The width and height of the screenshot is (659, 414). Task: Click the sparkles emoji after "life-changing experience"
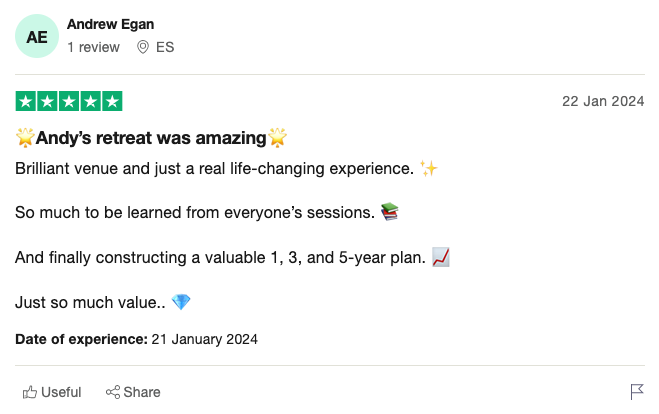pos(428,168)
